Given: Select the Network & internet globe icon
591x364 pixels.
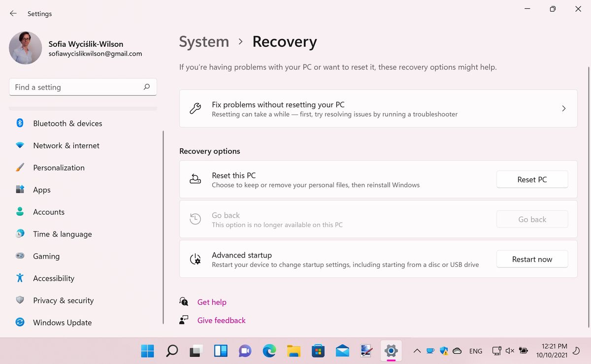Looking at the screenshot, I should tap(20, 145).
